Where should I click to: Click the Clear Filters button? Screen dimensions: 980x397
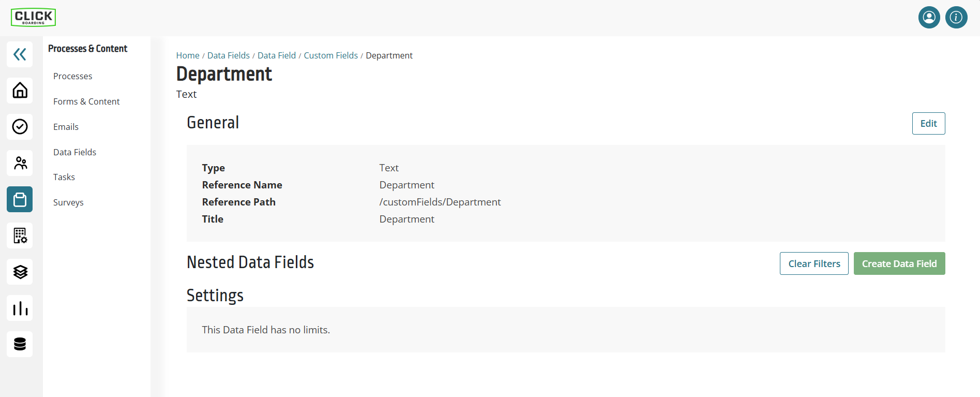coord(814,263)
